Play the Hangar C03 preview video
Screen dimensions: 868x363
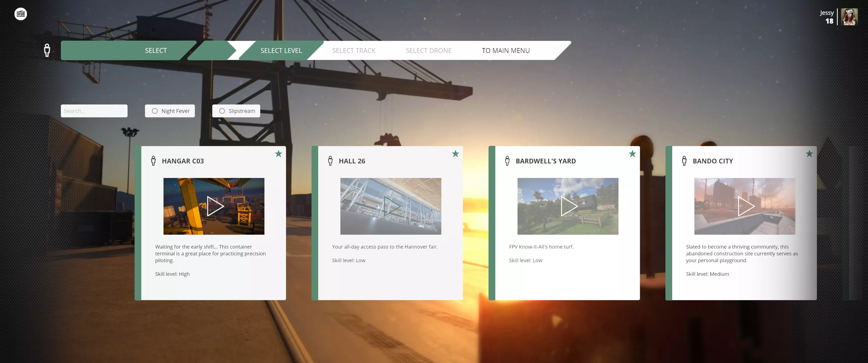tap(215, 206)
